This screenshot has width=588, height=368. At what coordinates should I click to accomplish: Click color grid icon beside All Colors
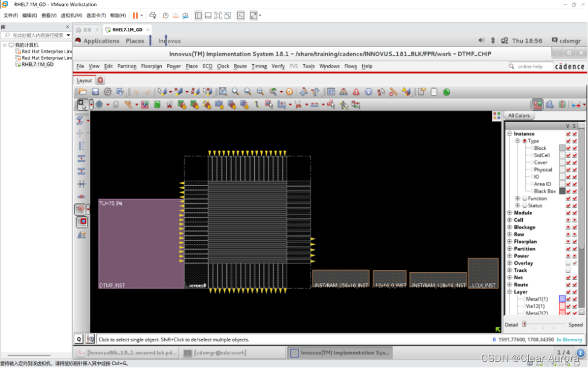pos(496,116)
